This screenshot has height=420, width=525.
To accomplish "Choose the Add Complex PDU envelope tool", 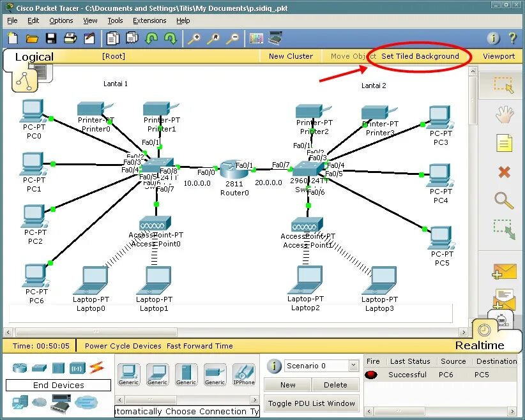I will pos(504,299).
